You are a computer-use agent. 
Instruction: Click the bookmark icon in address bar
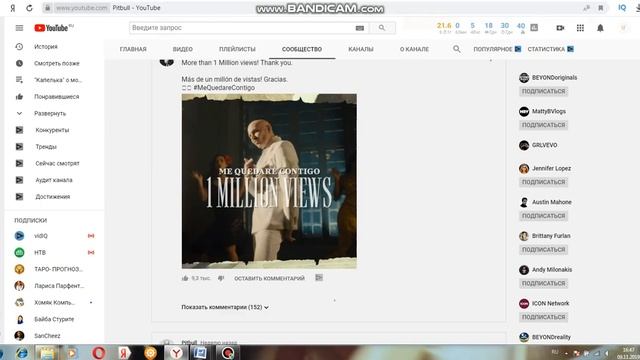click(601, 8)
